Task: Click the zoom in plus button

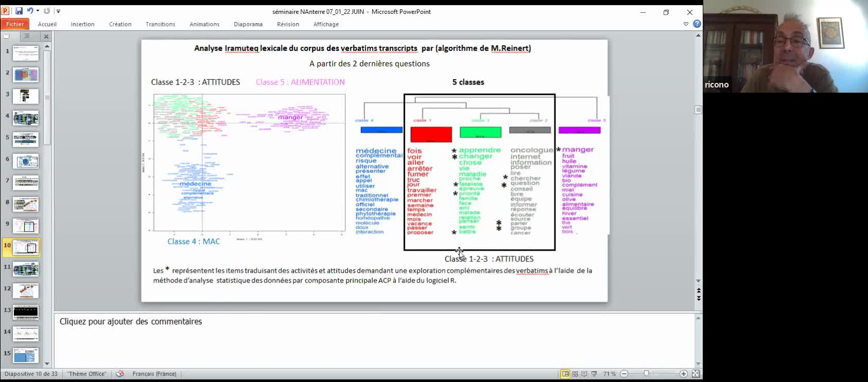Action: (x=684, y=374)
